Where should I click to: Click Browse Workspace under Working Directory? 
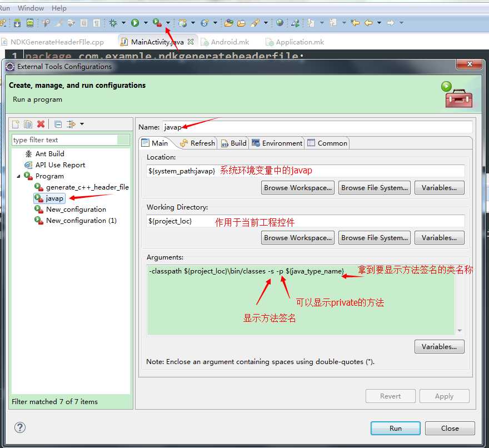(x=298, y=238)
